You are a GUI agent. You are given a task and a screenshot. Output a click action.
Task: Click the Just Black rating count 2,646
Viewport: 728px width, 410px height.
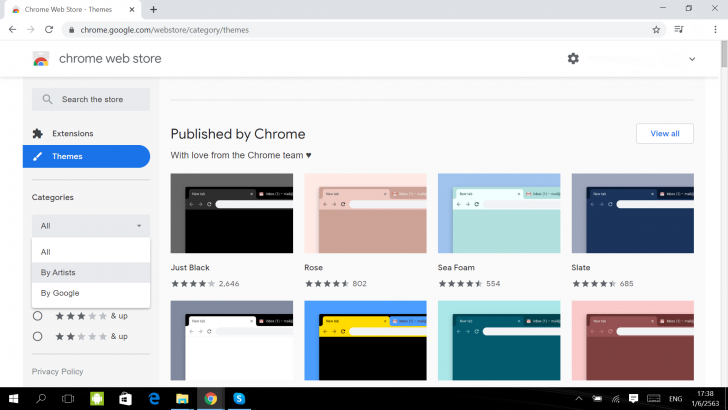click(x=229, y=284)
